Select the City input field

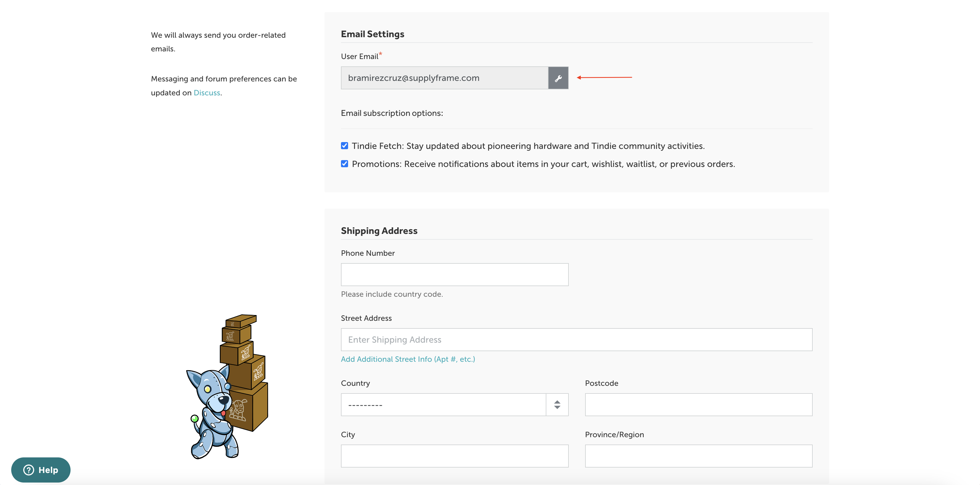(454, 456)
